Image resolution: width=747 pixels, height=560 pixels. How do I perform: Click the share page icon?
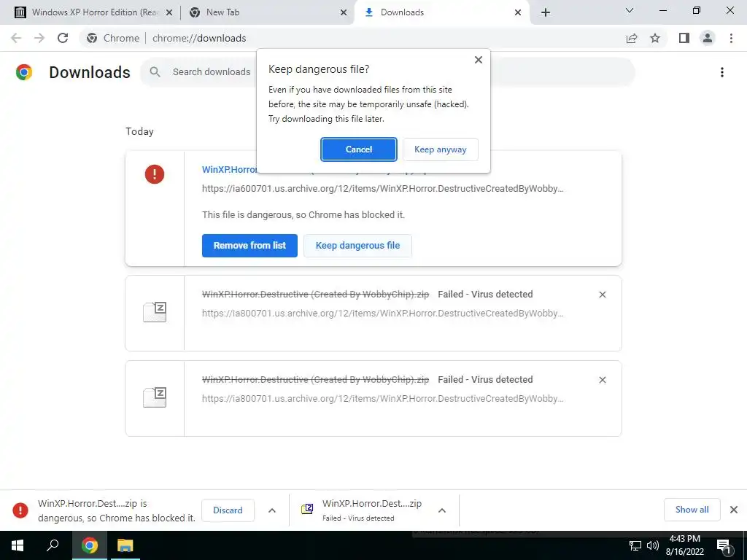click(x=632, y=38)
